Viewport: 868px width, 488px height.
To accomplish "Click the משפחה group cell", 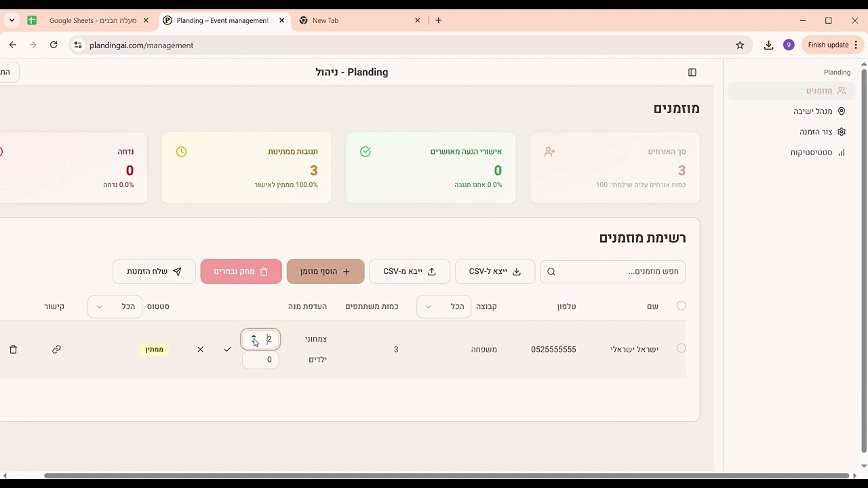I will pyautogui.click(x=484, y=350).
